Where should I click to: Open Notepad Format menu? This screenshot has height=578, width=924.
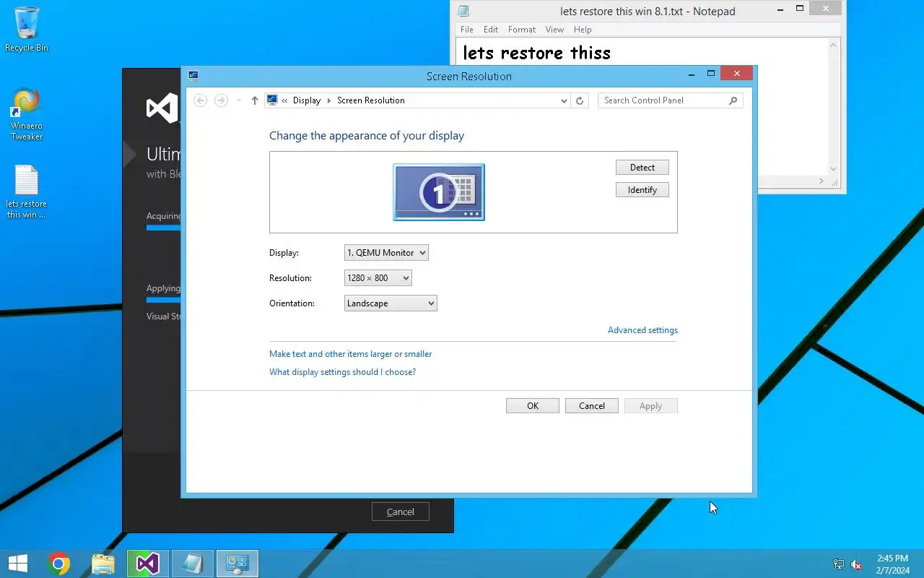[522, 30]
